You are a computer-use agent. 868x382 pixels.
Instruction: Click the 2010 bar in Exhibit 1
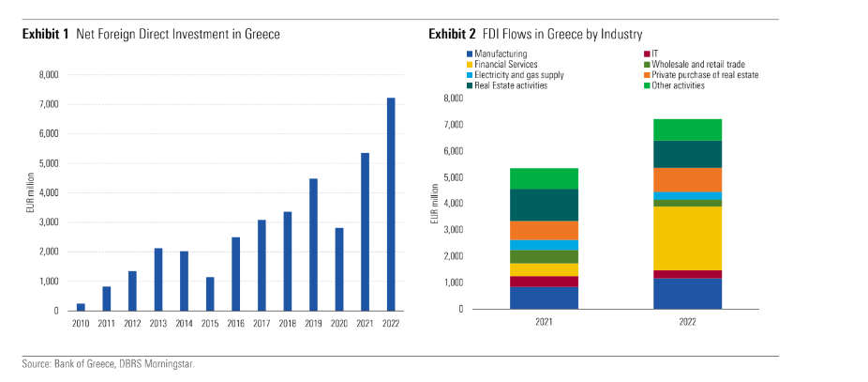point(81,306)
